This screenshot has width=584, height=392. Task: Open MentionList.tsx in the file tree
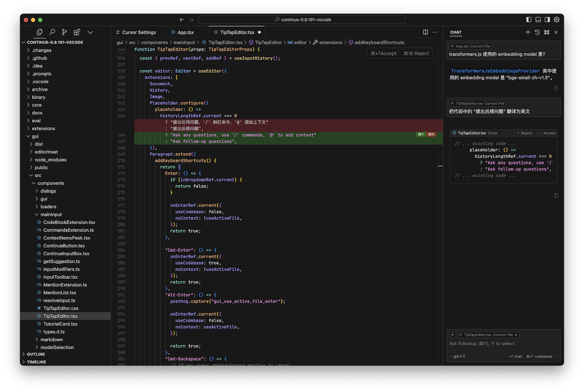(x=59, y=292)
